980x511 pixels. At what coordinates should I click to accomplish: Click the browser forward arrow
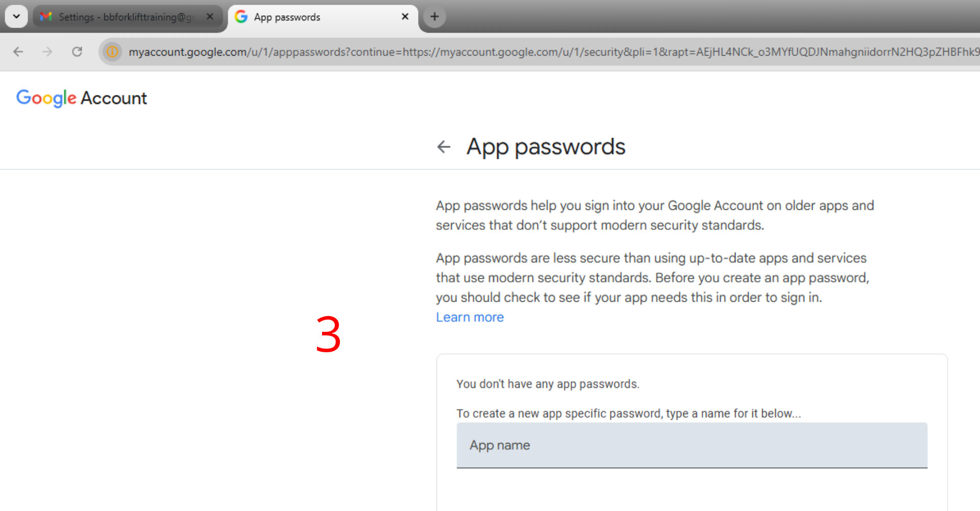(47, 52)
